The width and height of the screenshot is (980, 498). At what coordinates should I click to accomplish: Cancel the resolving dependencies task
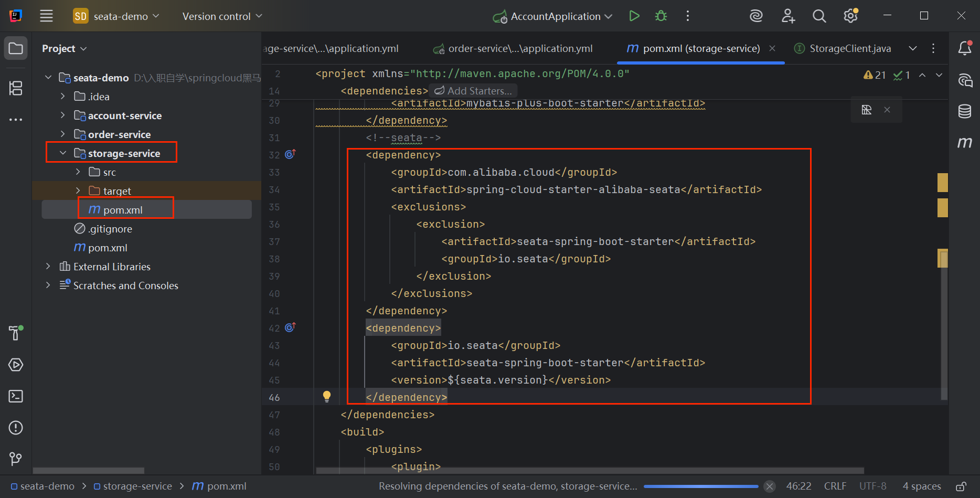click(x=770, y=486)
